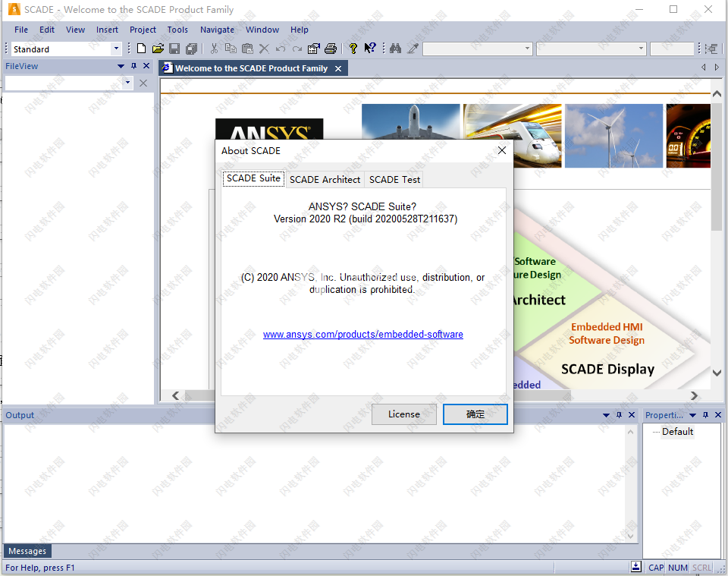Open the second empty toolbar combo box
The image size is (728, 576).
[641, 49]
